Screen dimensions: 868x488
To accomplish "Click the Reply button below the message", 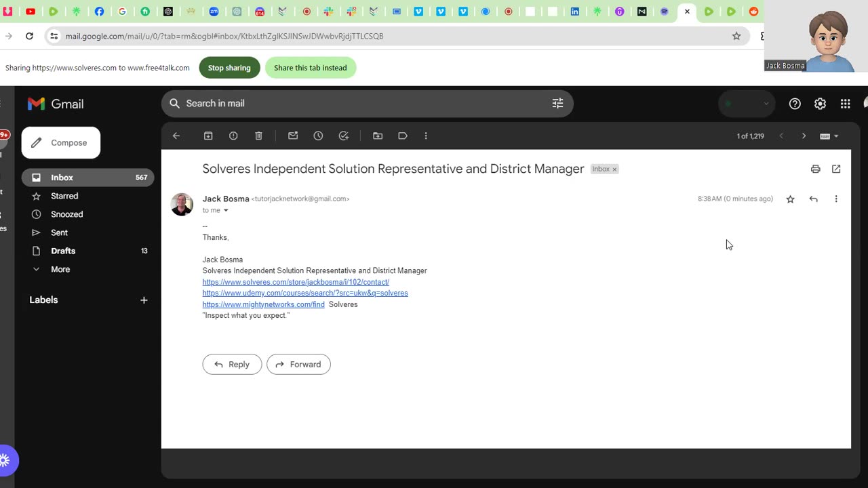I will 232,364.
